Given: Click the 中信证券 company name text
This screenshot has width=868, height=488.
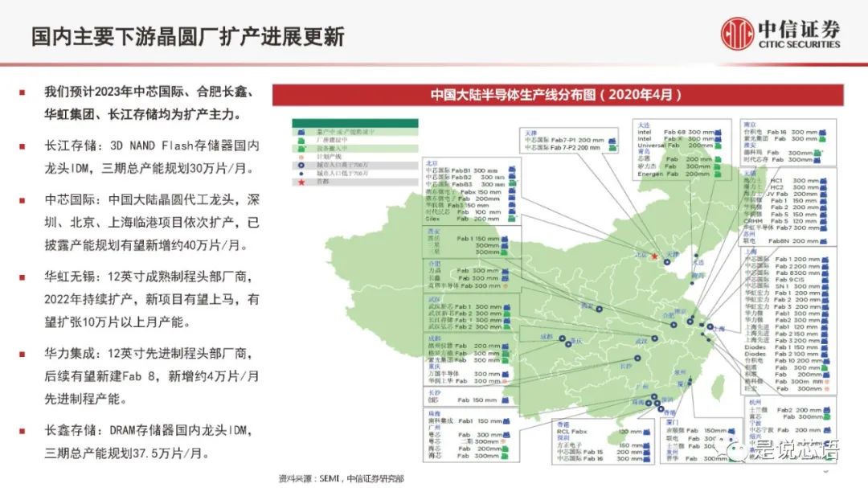Looking at the screenshot, I should pyautogui.click(x=798, y=29).
